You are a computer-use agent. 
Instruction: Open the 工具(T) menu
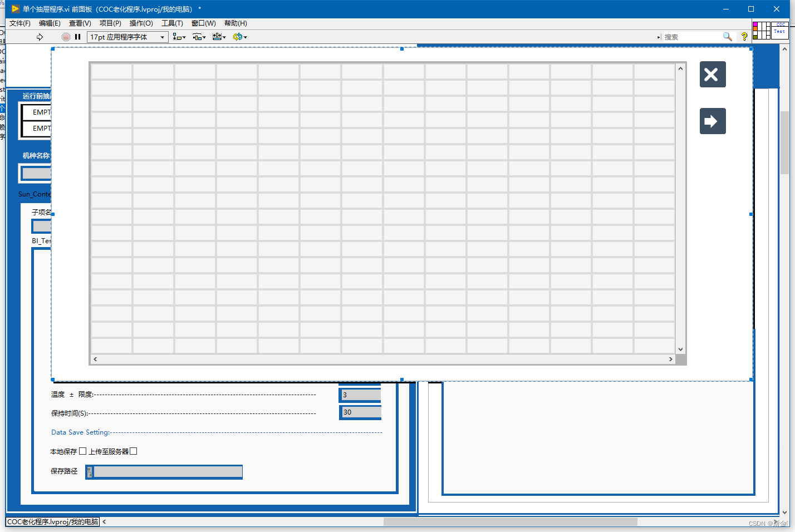click(172, 23)
